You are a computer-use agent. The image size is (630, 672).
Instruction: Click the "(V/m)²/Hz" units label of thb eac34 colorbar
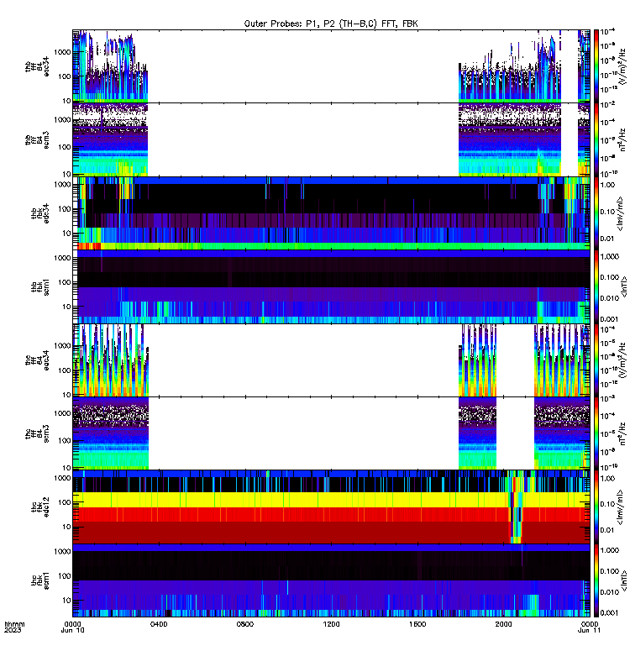coord(622,66)
